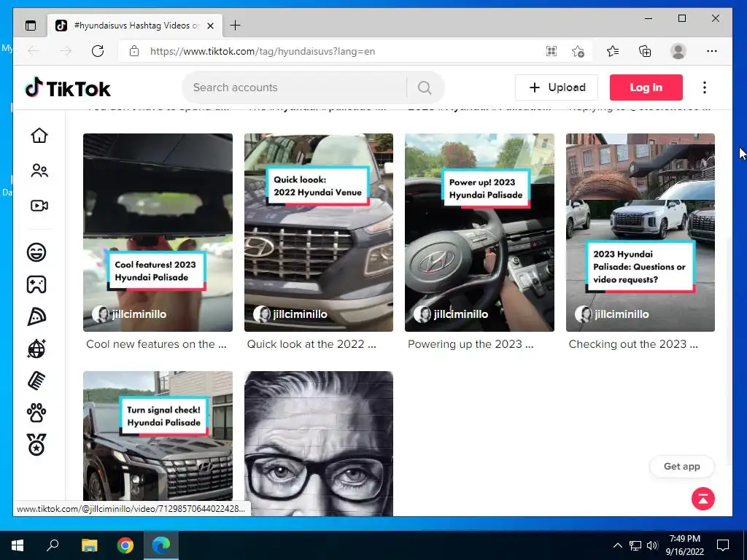Screen dimensions: 747x560
Task: Open a new browser tab
Action: click(236, 26)
